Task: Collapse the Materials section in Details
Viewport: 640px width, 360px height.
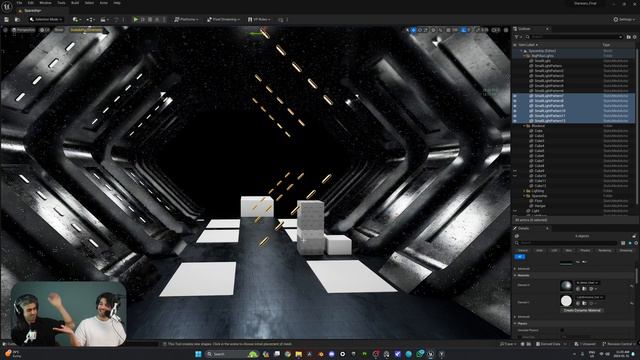Action: pos(515,276)
